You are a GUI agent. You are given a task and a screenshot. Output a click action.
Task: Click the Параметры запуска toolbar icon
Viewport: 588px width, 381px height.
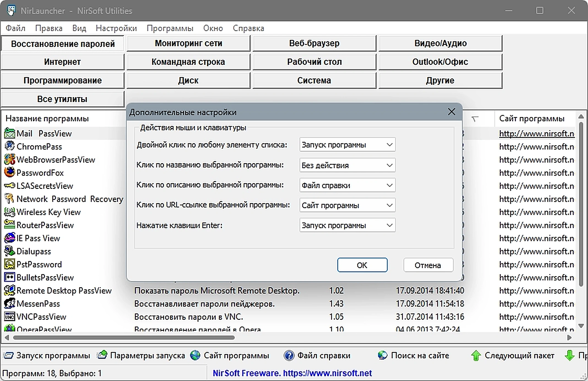102,355
